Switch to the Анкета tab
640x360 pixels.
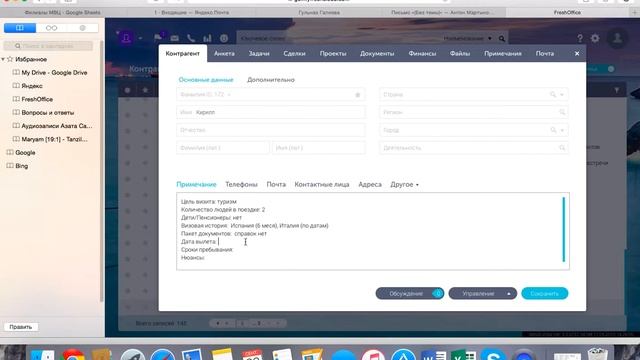(x=224, y=53)
